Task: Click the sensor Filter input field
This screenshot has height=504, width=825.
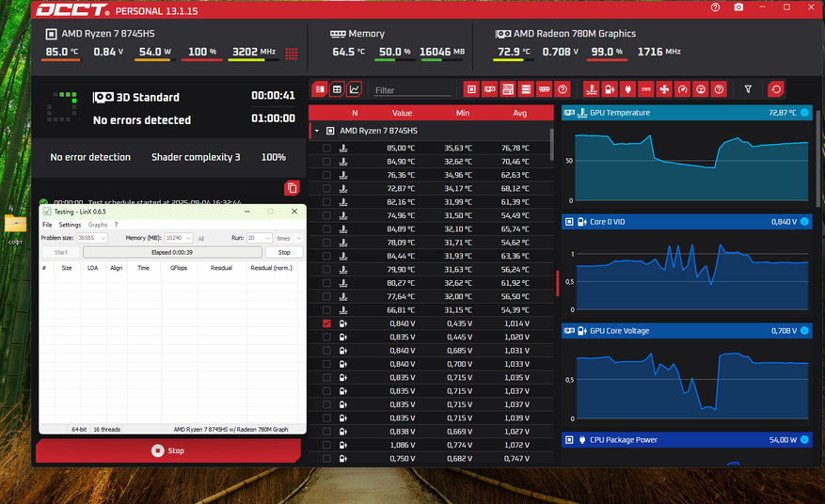Action: (412, 90)
